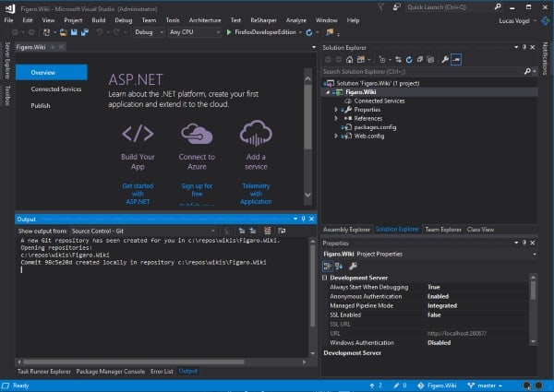Click inside the Search Solution Explorer field
554x392 pixels.
422,71
